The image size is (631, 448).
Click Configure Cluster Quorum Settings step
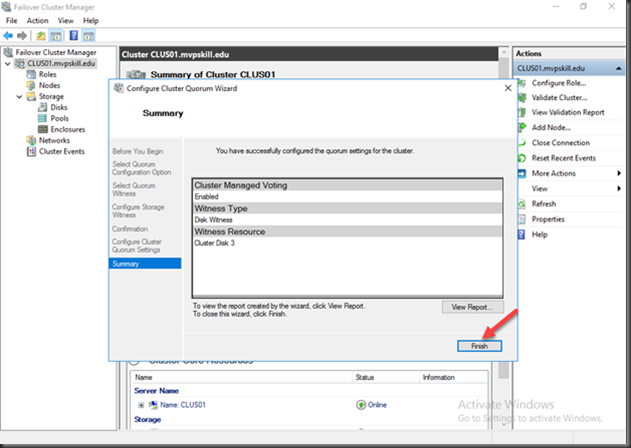[x=137, y=246]
